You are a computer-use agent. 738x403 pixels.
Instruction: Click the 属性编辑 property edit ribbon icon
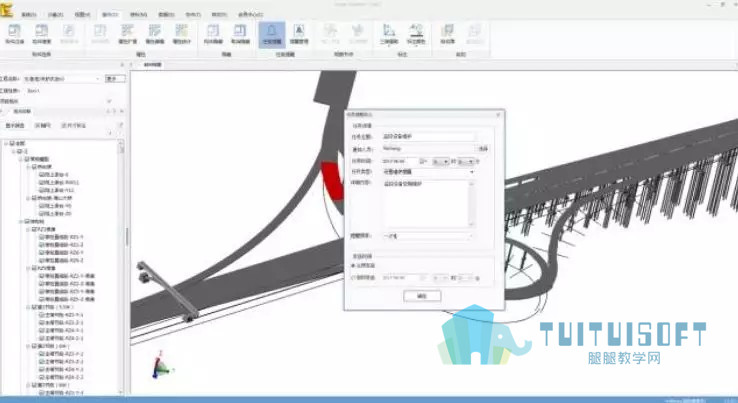click(154, 34)
